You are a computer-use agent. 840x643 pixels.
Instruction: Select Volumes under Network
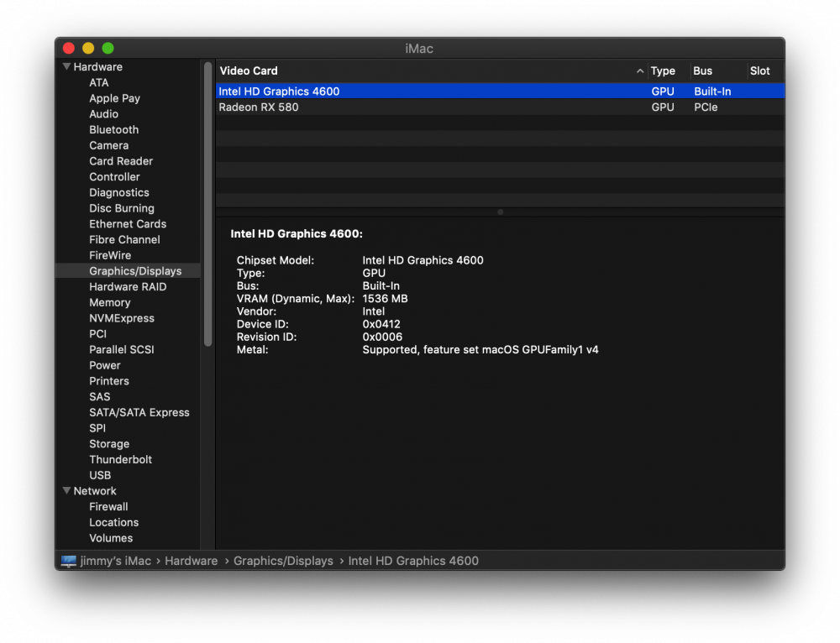[111, 538]
